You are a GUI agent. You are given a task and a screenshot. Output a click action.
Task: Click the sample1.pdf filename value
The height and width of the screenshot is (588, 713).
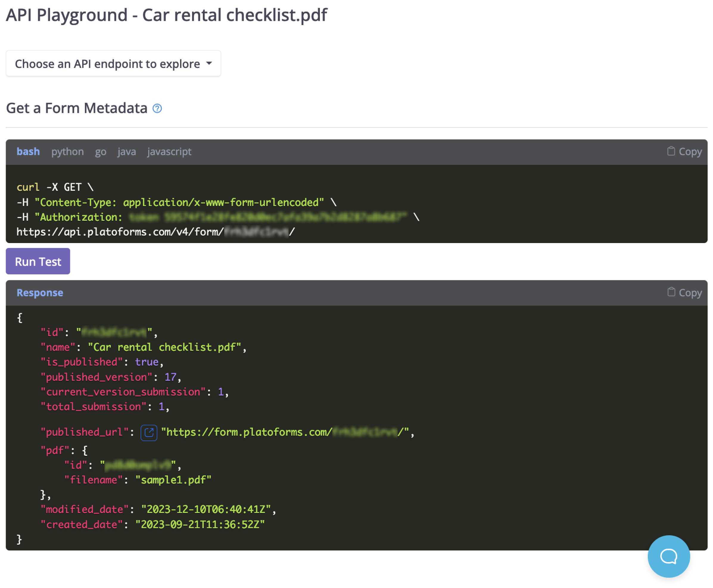tap(173, 480)
